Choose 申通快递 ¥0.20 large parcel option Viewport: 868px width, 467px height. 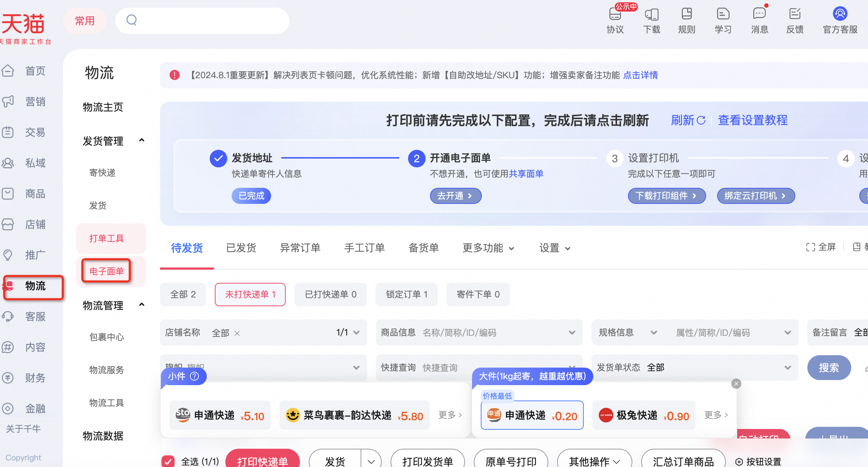(x=532, y=415)
